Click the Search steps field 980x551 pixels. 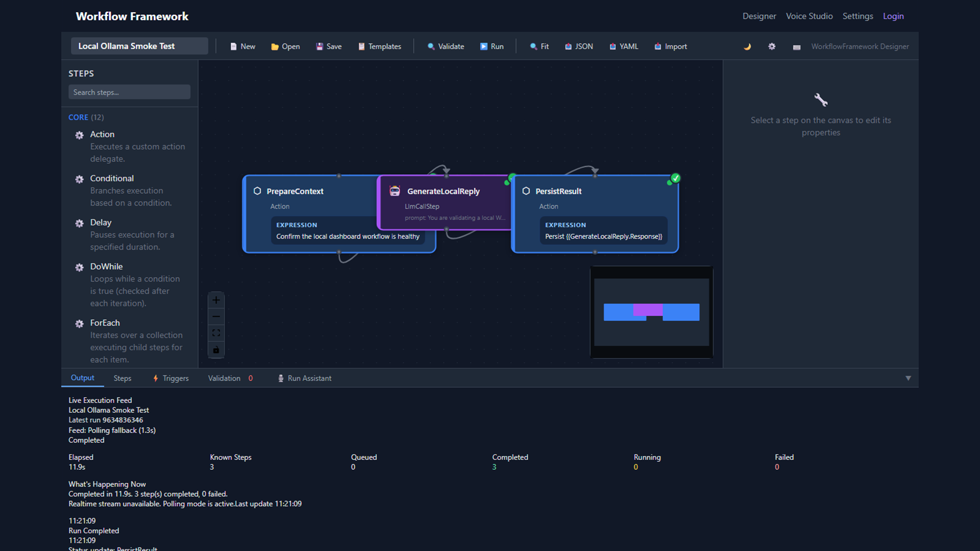pyautogui.click(x=129, y=92)
